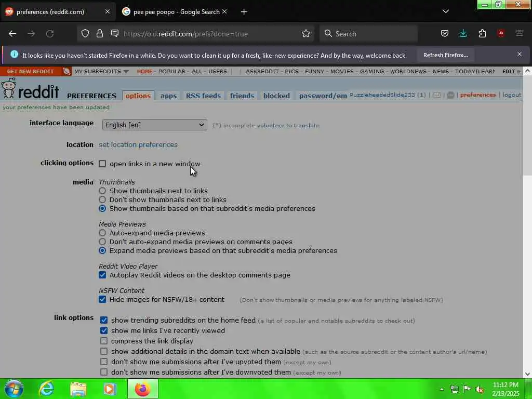Select Don't show thumbnails next to links
Screen dimensions: 532x399
(102, 199)
